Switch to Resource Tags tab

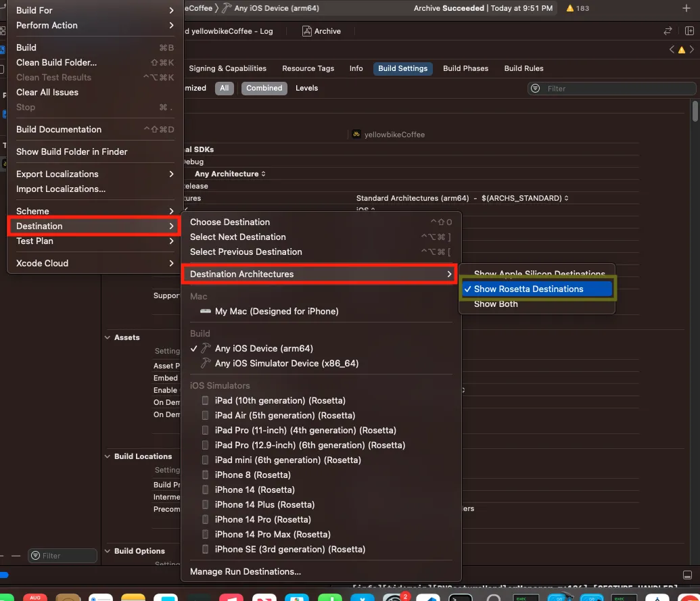tap(308, 68)
